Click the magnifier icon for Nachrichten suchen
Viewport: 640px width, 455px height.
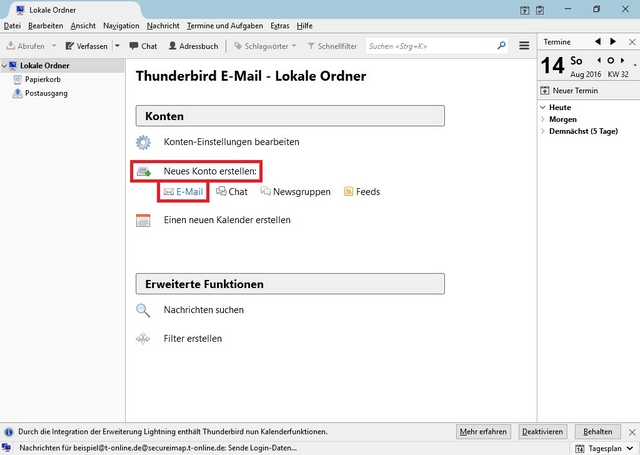click(x=143, y=310)
